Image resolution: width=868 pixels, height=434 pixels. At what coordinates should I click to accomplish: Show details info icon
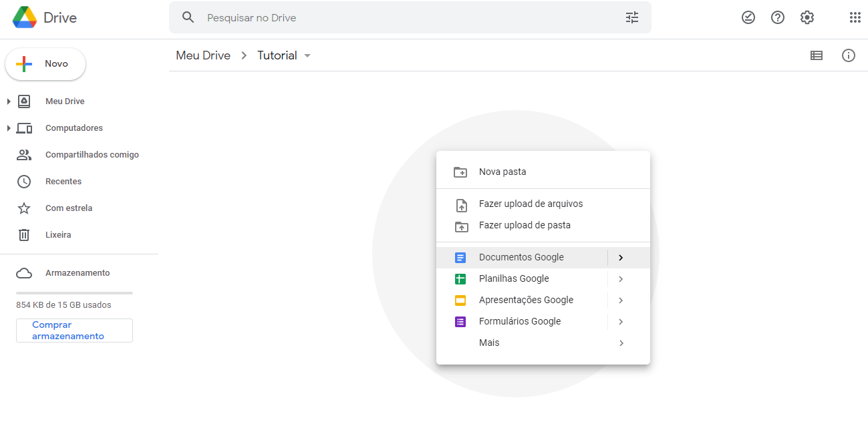849,55
